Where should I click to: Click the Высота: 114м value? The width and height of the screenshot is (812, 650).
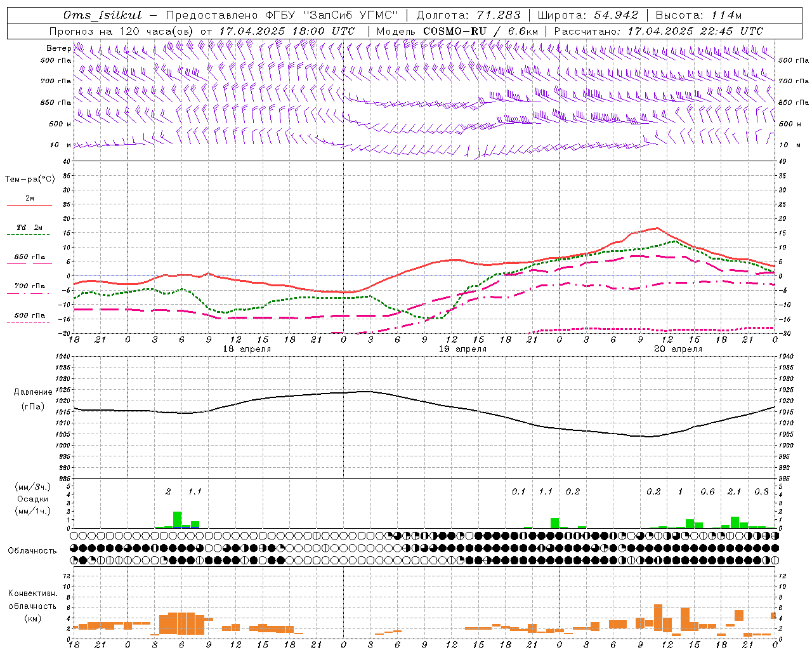click(698, 15)
